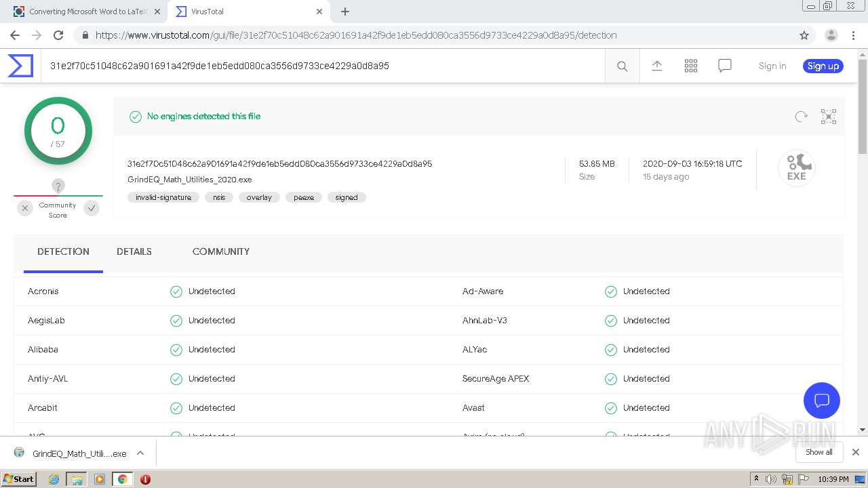Click the nsis tag

point(219,197)
